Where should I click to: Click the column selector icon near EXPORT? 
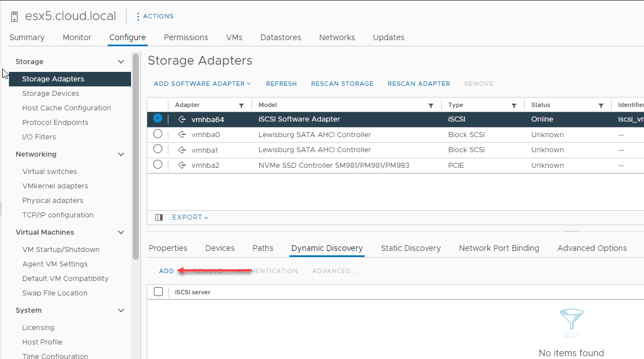point(158,217)
